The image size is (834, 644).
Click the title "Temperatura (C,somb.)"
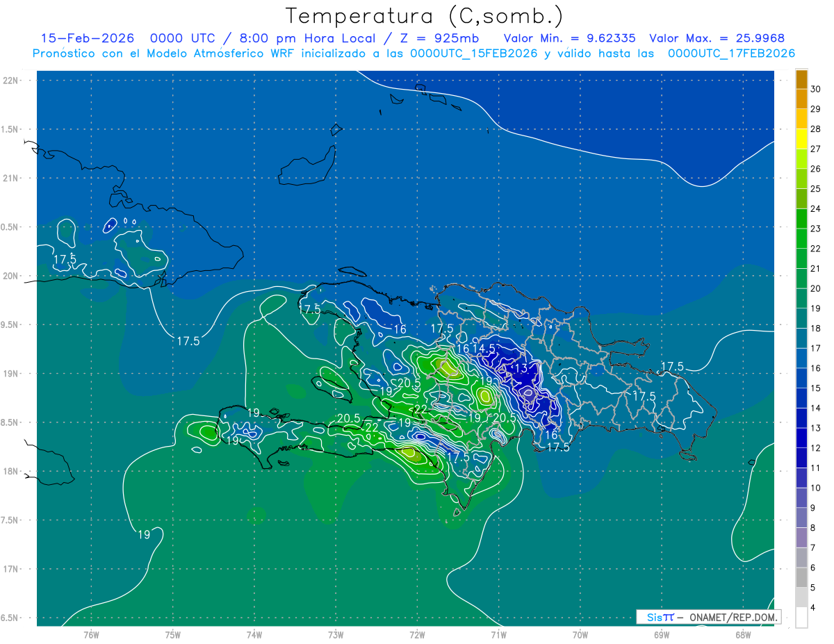(425, 16)
